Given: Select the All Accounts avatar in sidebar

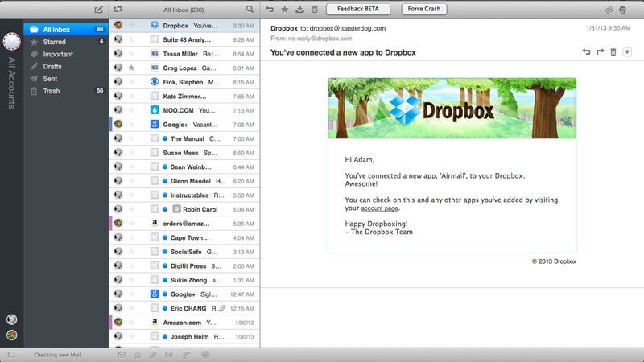Looking at the screenshot, I should click(11, 41).
